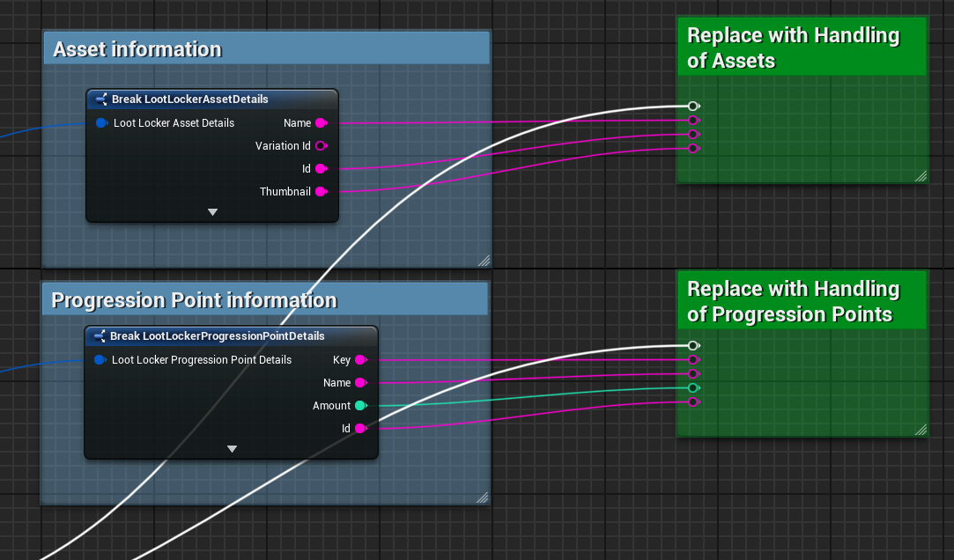Click the unconnected Variation Id output pin
The image size is (954, 560).
click(321, 146)
